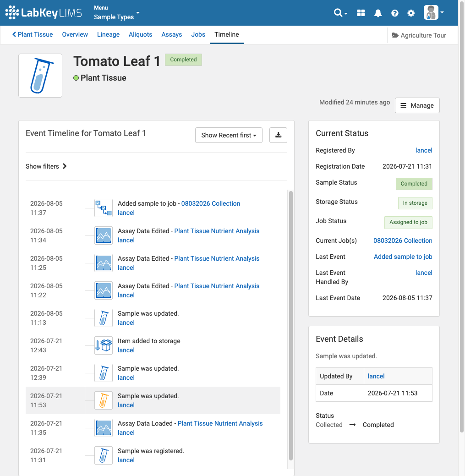
Task: Open the search icon in header
Action: (338, 13)
